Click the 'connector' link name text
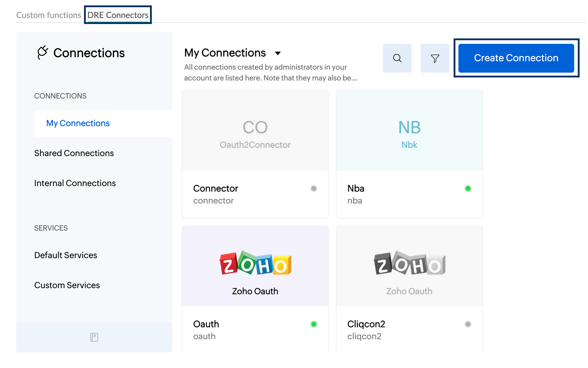The image size is (588, 368). (x=213, y=201)
